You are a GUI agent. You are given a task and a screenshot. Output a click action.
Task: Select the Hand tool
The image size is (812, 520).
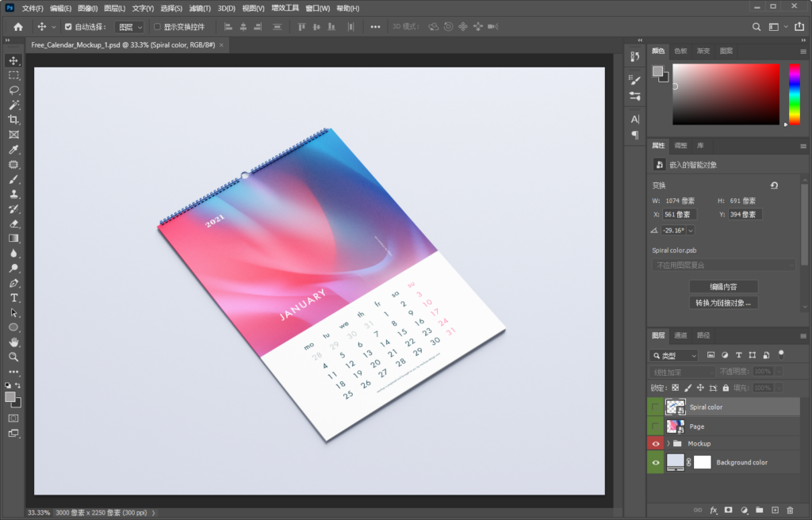(x=14, y=342)
